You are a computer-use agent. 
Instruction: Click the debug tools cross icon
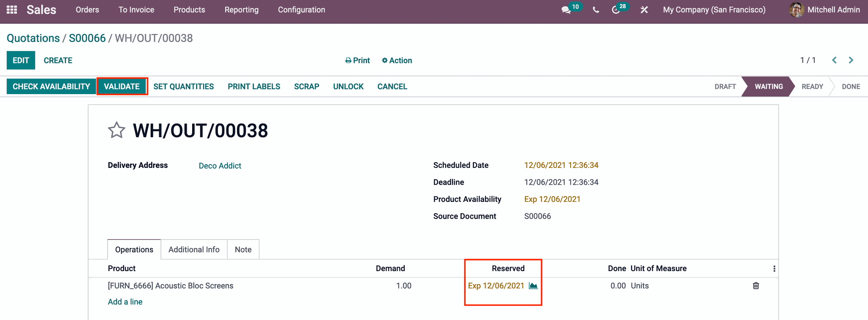644,10
